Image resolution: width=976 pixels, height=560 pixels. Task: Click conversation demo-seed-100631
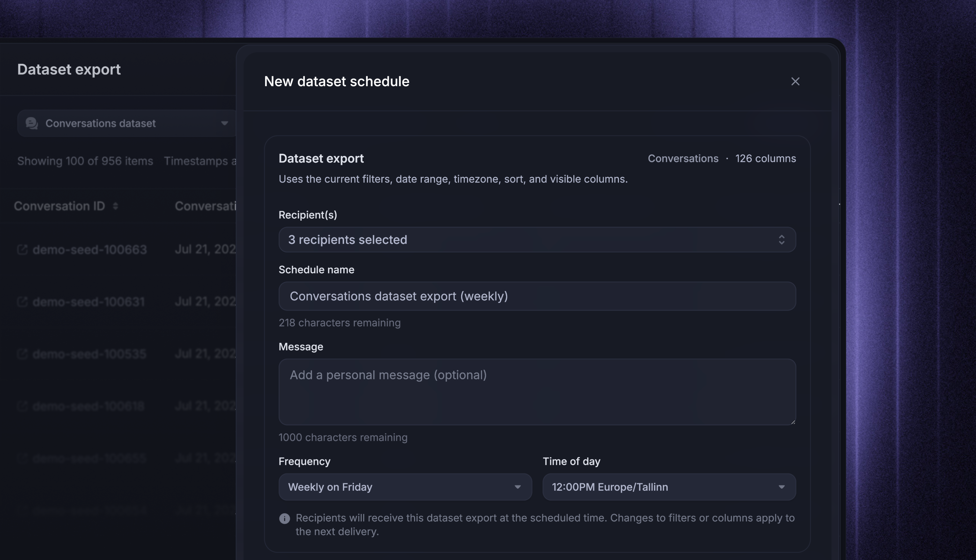point(88,302)
